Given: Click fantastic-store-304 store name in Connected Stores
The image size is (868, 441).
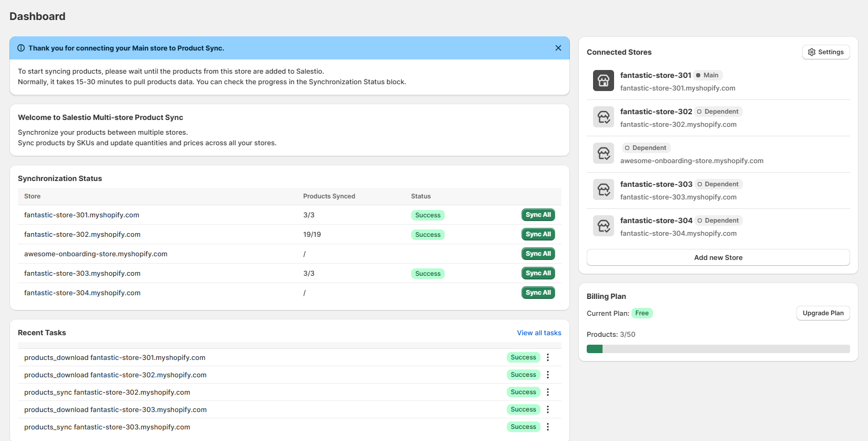Looking at the screenshot, I should pyautogui.click(x=656, y=220).
